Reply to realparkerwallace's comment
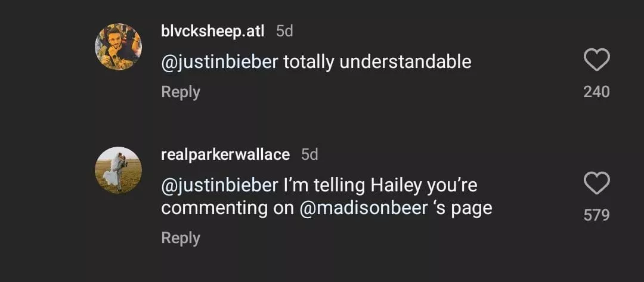 (180, 238)
